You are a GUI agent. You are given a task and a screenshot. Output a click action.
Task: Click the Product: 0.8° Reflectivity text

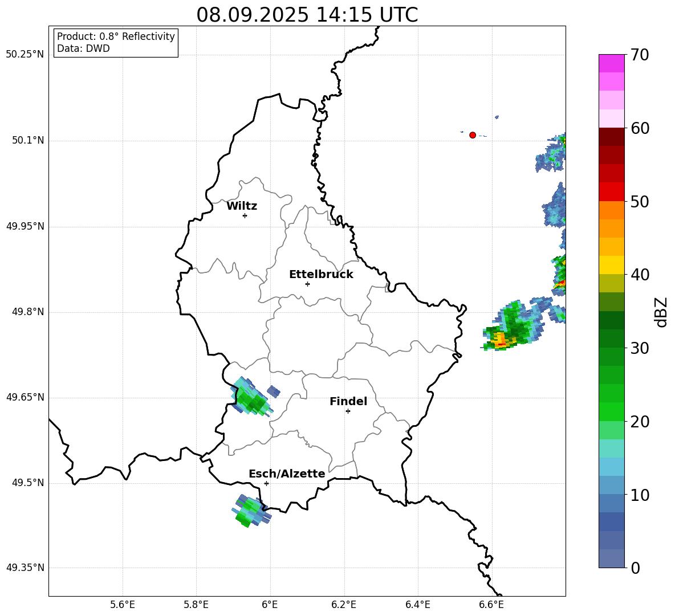point(116,36)
